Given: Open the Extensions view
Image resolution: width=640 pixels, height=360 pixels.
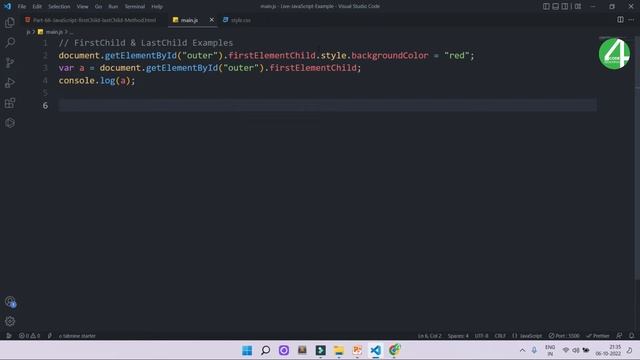Looking at the screenshot, I should (x=10, y=102).
